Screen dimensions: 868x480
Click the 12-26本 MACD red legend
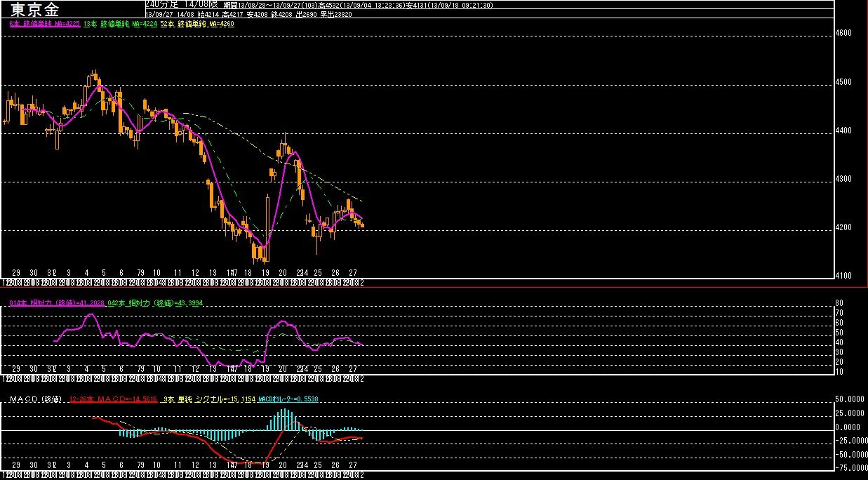(x=113, y=399)
